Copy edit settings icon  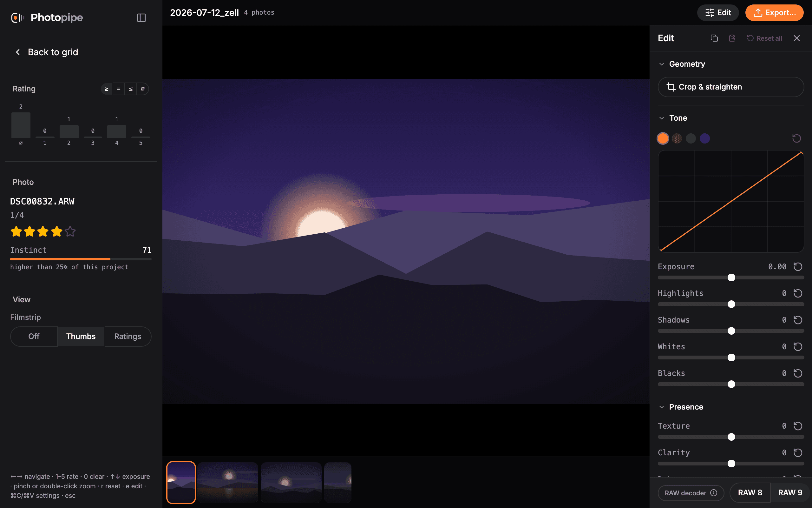714,38
